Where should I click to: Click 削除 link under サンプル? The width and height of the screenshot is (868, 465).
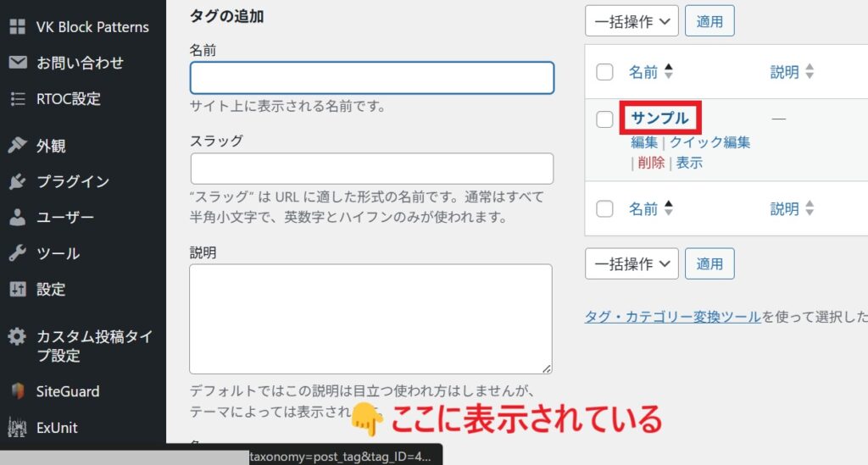pyautogui.click(x=651, y=163)
